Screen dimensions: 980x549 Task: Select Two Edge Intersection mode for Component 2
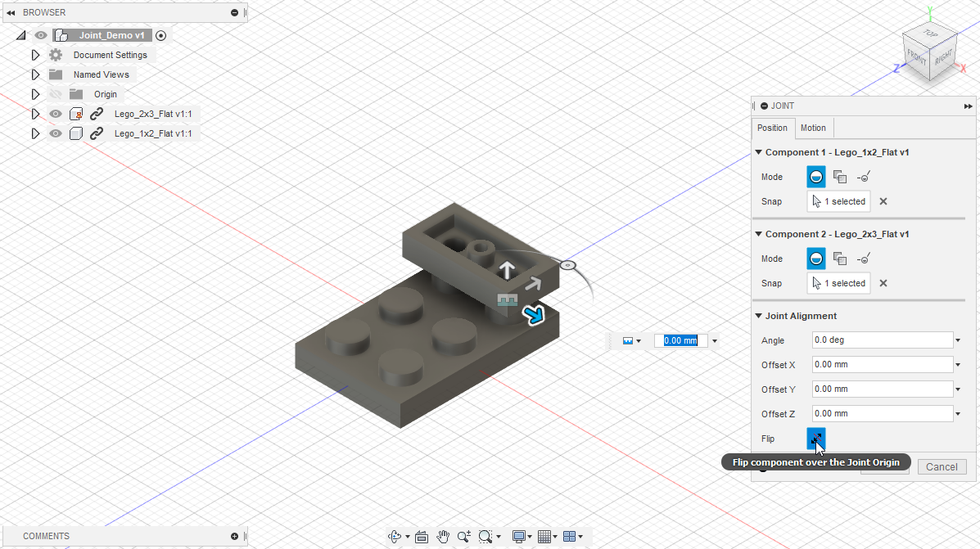(x=863, y=259)
